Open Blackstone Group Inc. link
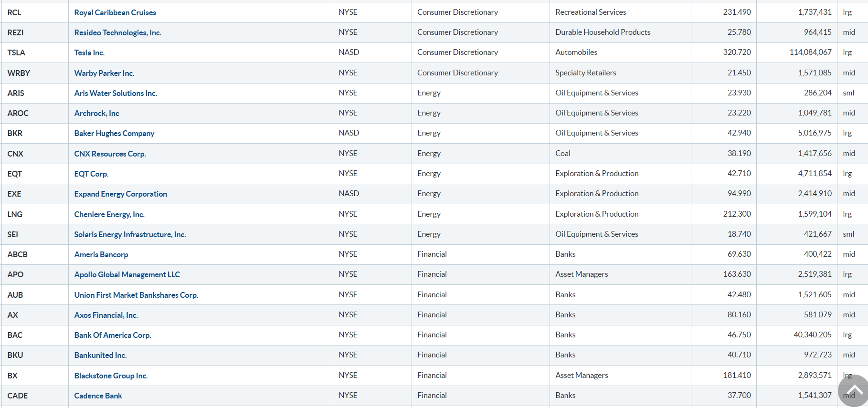 tap(111, 376)
